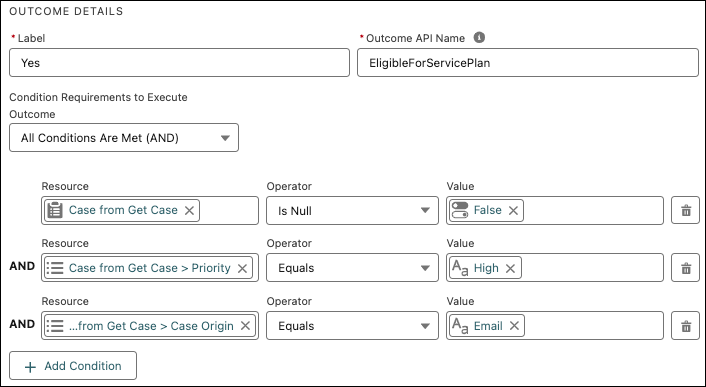This screenshot has height=387, width=706.
Task: Clear the Case Origin resource pill
Action: (x=245, y=326)
